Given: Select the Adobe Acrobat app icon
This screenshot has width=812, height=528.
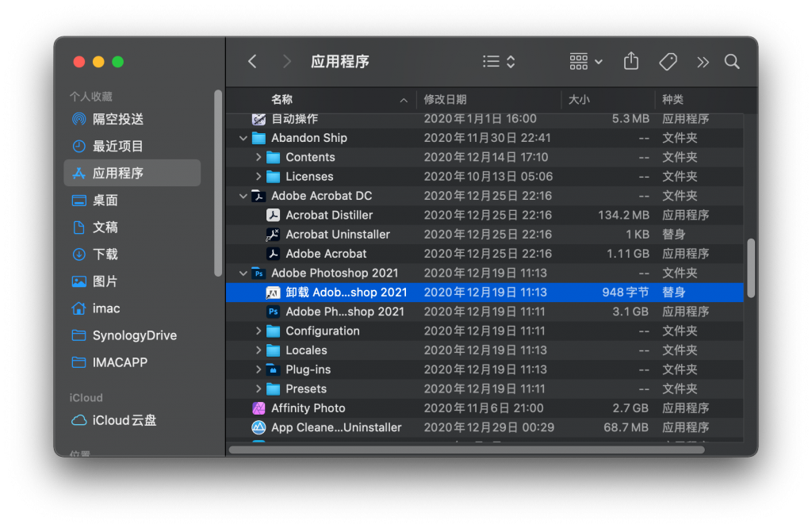Looking at the screenshot, I should pyautogui.click(x=273, y=254).
